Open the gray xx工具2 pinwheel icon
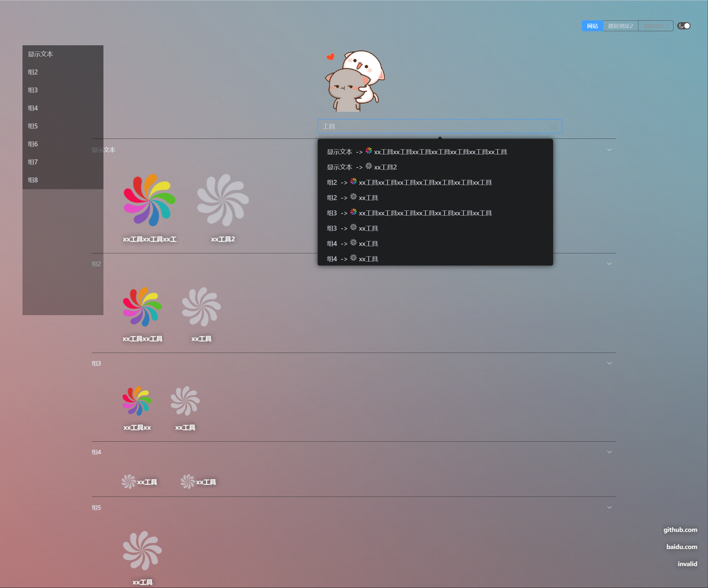 point(223,200)
